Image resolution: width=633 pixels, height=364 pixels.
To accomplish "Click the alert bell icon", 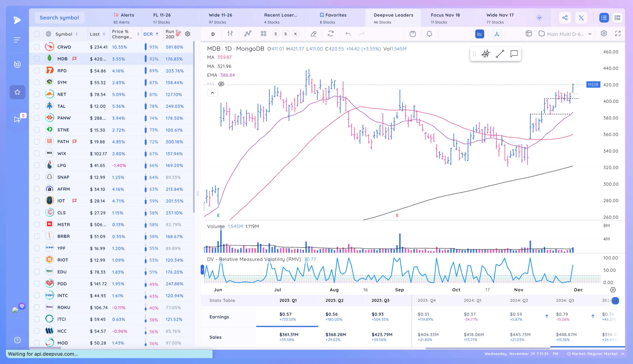I will tap(429, 34).
